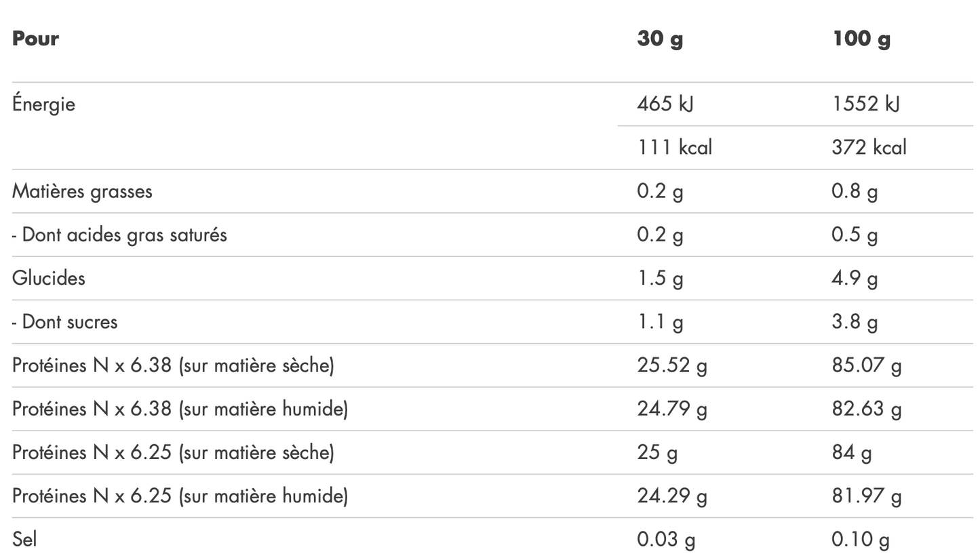Click the 'Glucides' row label
Screen dimensions: 980x560
[49, 279]
